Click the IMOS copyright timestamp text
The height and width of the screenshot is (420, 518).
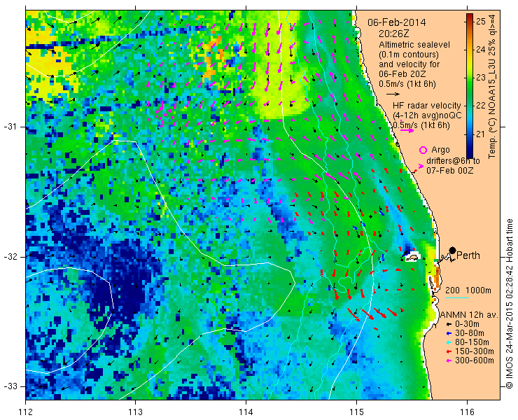pyautogui.click(x=509, y=303)
